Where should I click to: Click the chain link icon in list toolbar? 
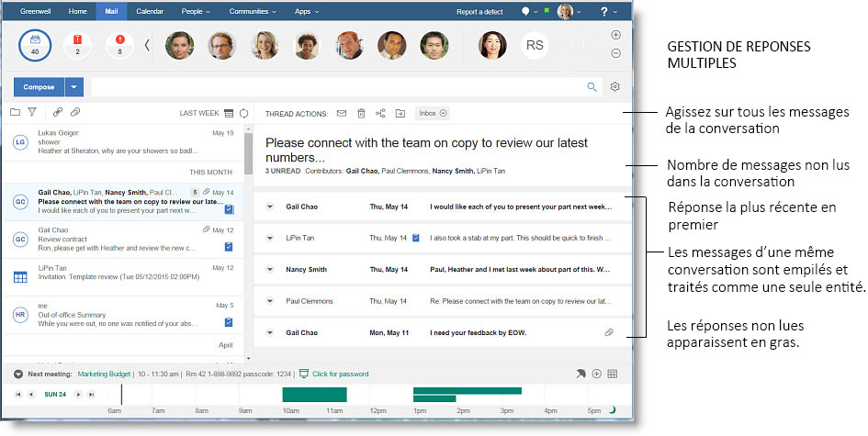58,112
